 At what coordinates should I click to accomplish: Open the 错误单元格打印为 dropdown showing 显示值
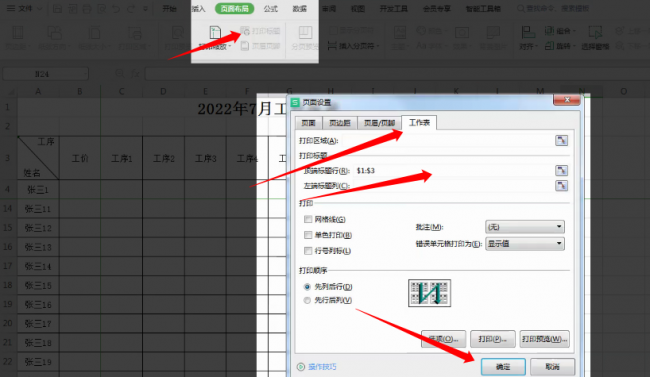point(524,243)
